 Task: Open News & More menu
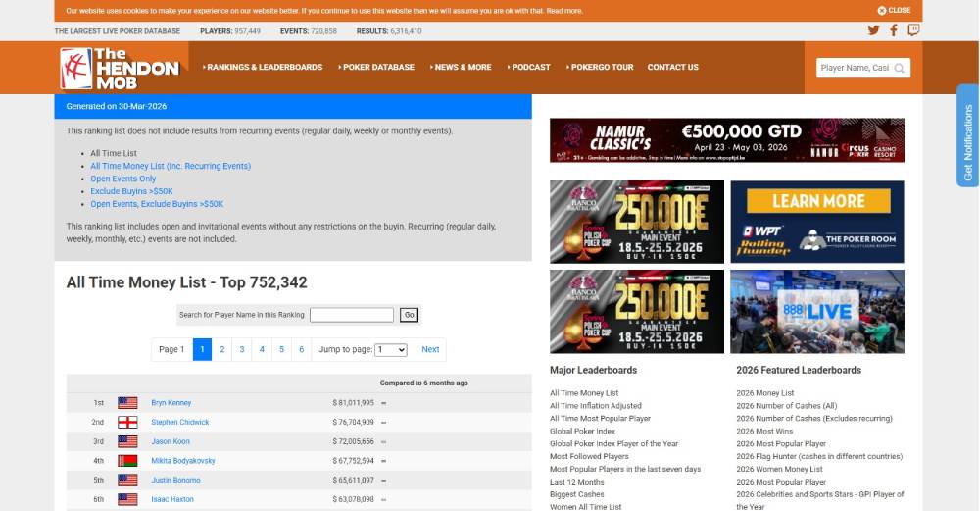[461, 67]
